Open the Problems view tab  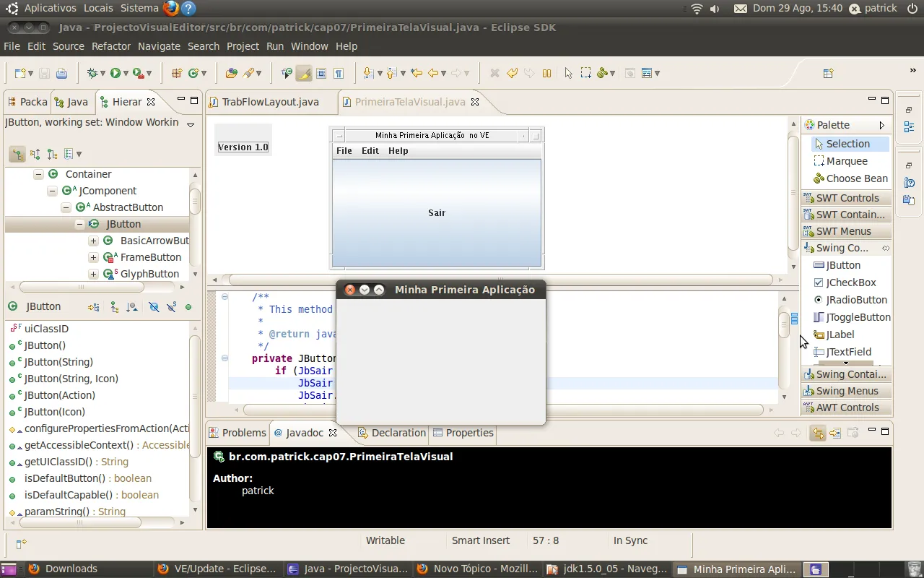(243, 433)
